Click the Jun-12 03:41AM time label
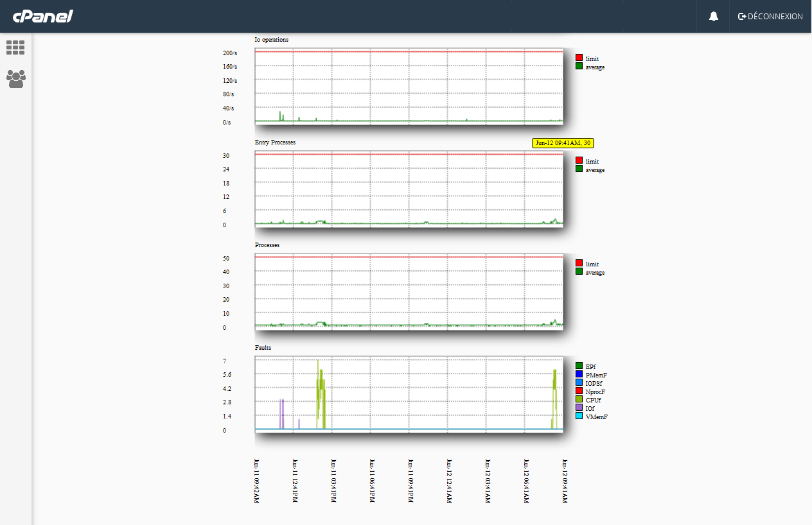This screenshot has width=812, height=525. pyautogui.click(x=488, y=481)
